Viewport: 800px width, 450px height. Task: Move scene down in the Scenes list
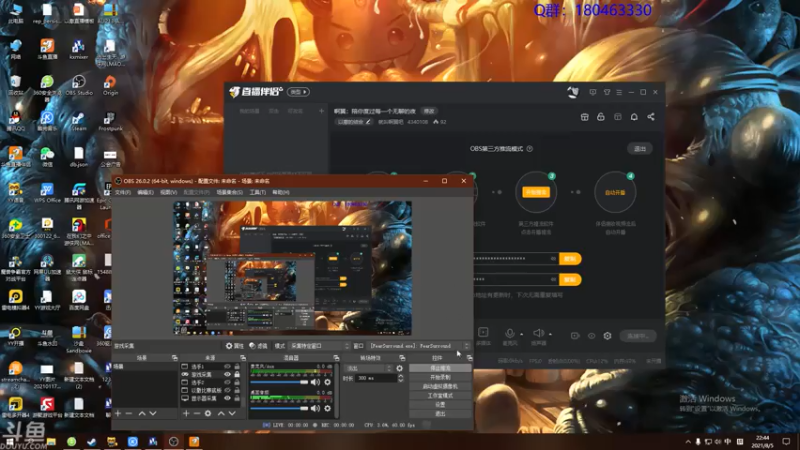[153, 413]
